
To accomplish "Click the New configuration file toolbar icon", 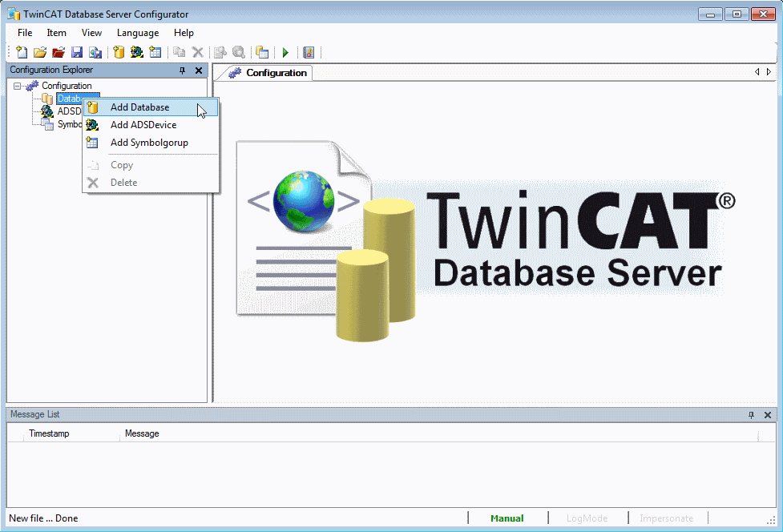I will coord(22,52).
